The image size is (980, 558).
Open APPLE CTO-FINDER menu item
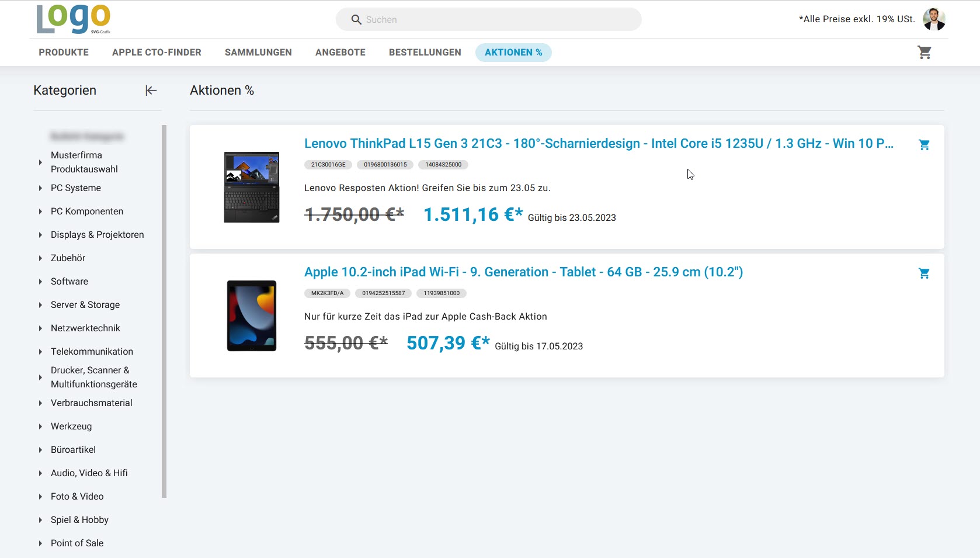pyautogui.click(x=157, y=53)
